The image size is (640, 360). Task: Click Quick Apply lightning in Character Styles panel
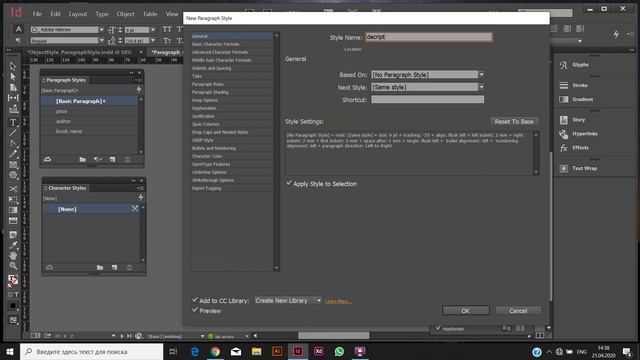(141, 198)
